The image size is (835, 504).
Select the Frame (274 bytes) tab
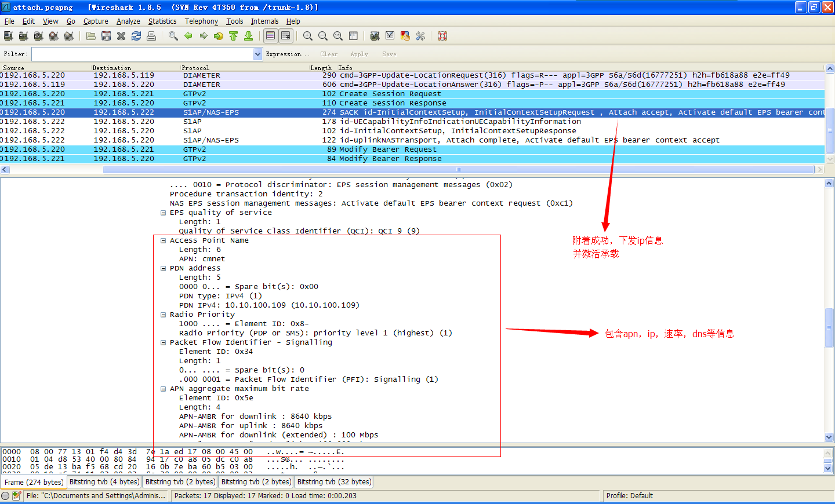pos(34,482)
